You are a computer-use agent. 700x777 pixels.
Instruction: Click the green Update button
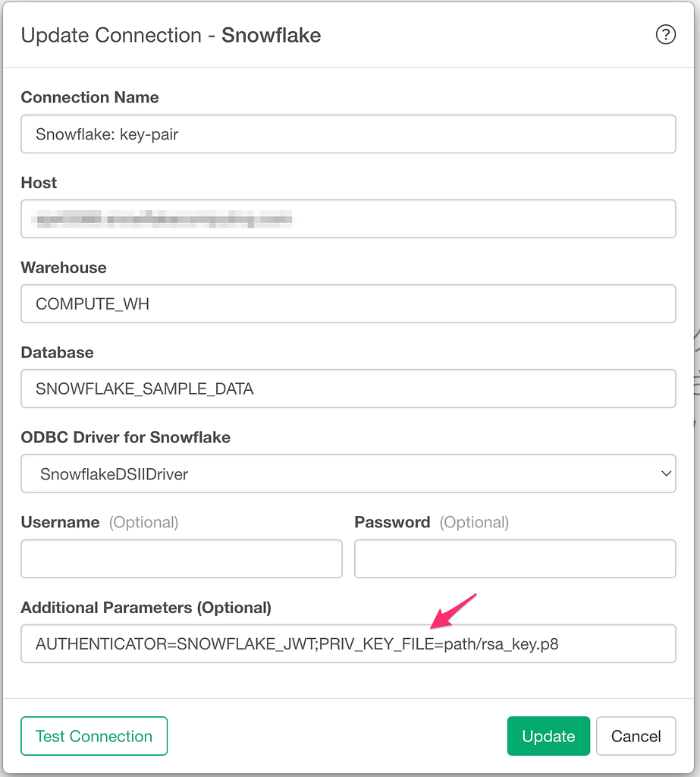[548, 736]
